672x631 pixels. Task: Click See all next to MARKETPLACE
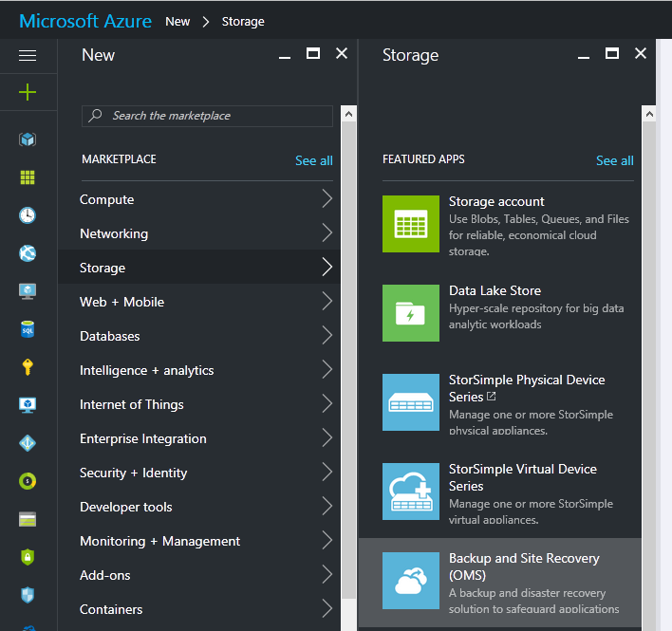314,160
